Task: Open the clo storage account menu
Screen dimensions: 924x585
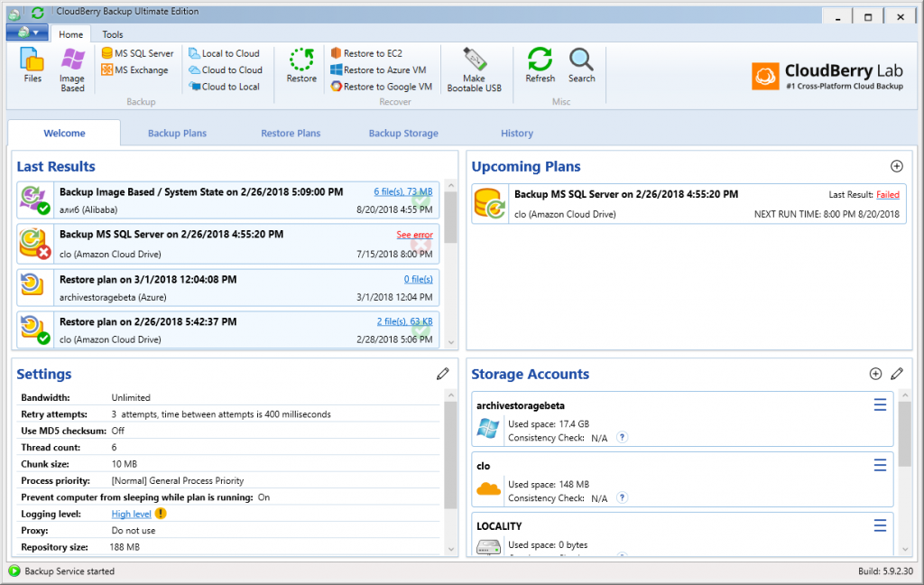Action: pos(880,465)
